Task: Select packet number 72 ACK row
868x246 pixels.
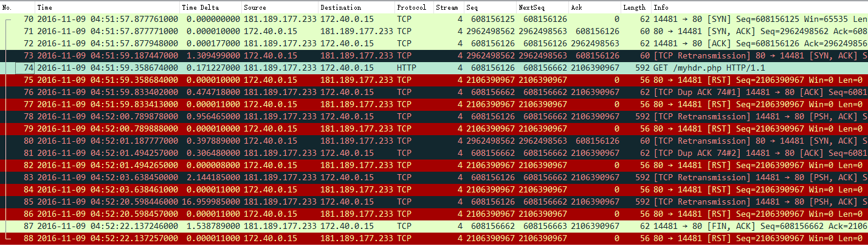Action: point(434,43)
